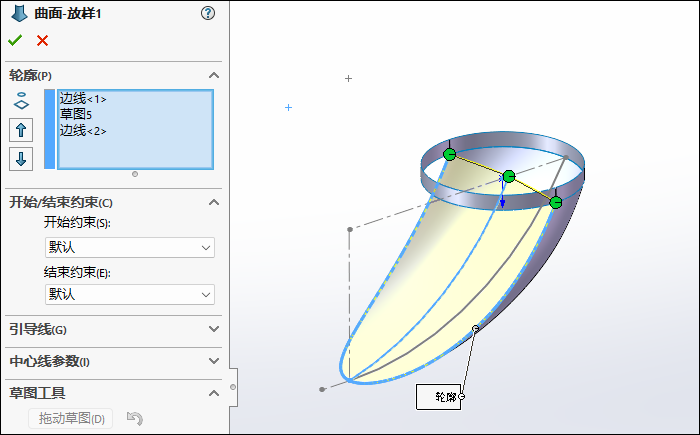
Task: Select 草图5 in profiles list
Action: 76,114
